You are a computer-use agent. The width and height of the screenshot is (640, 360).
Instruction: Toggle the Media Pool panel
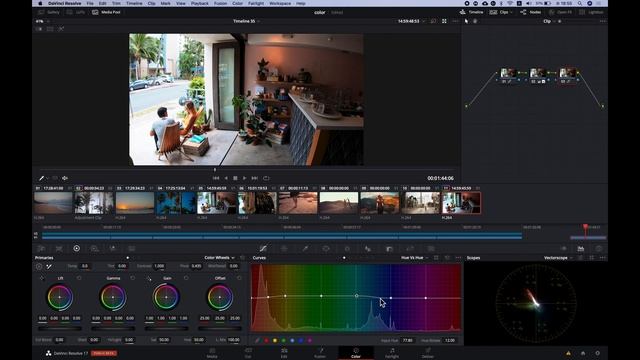[x=106, y=12]
